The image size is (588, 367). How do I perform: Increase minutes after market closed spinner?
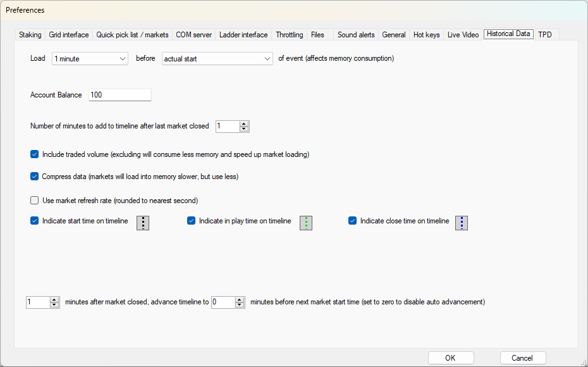coord(54,299)
